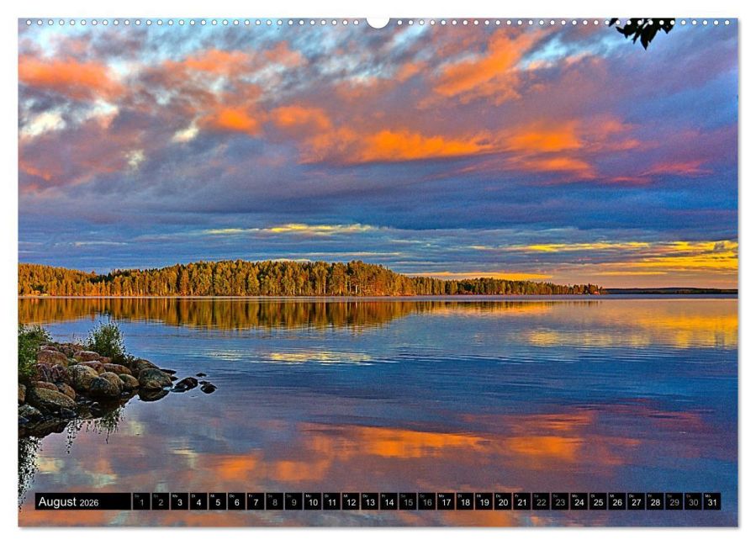Viewport: 756px width, 545px height.
Task: Choose day 12 in the date row
Action: click(x=351, y=502)
